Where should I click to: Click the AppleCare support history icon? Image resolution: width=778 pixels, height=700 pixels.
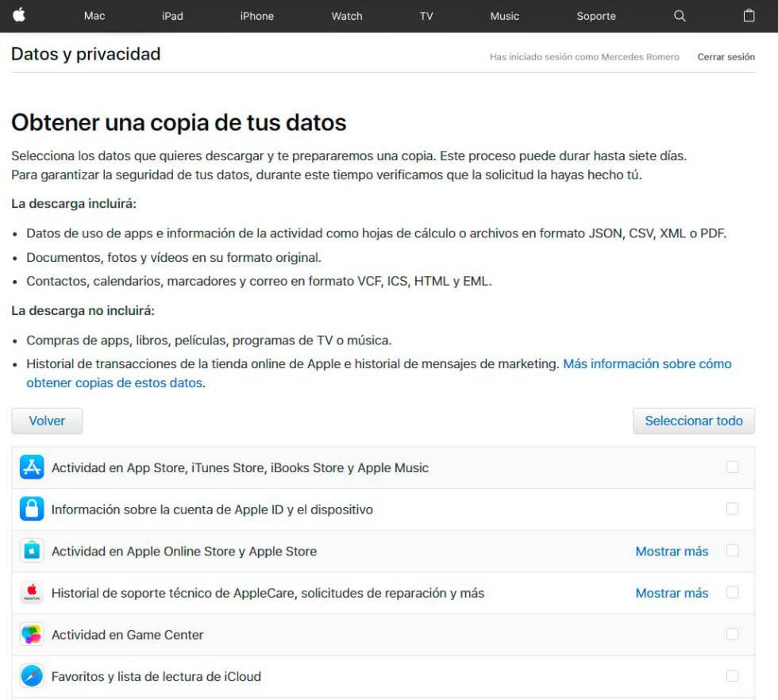point(32,592)
